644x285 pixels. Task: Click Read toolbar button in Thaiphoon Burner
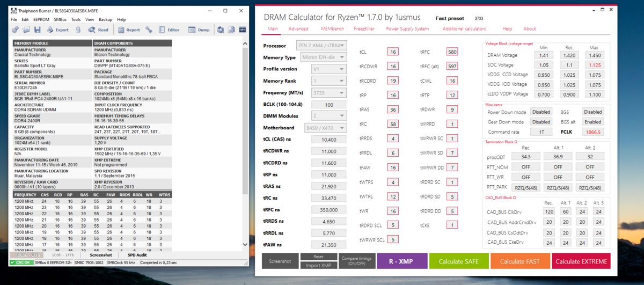coord(98,30)
